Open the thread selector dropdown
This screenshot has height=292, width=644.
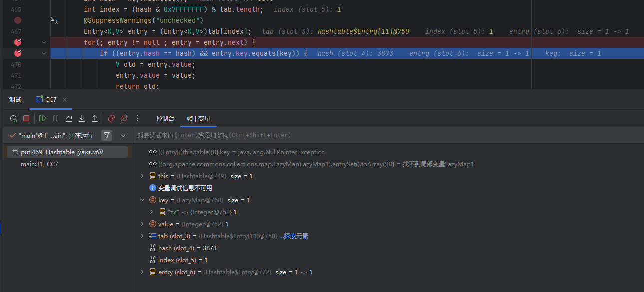pos(123,135)
